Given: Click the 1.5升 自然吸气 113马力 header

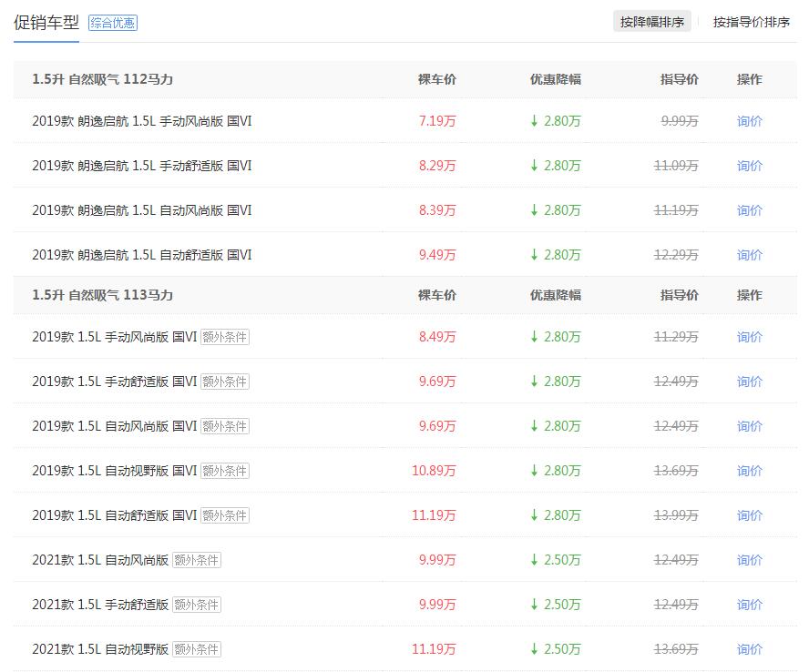Looking at the screenshot, I should [x=102, y=295].
